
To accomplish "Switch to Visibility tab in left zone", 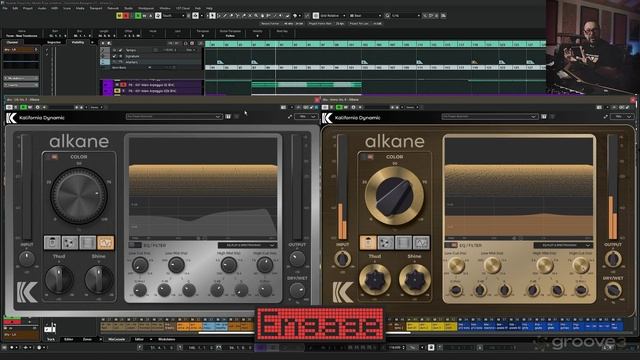I will (78, 42).
